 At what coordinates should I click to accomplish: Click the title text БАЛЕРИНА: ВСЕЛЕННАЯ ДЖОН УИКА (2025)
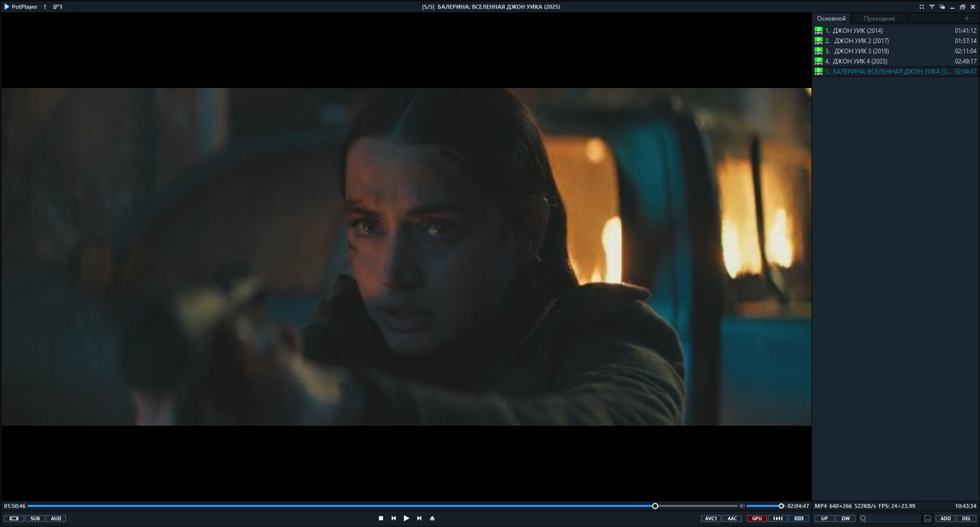click(x=499, y=6)
